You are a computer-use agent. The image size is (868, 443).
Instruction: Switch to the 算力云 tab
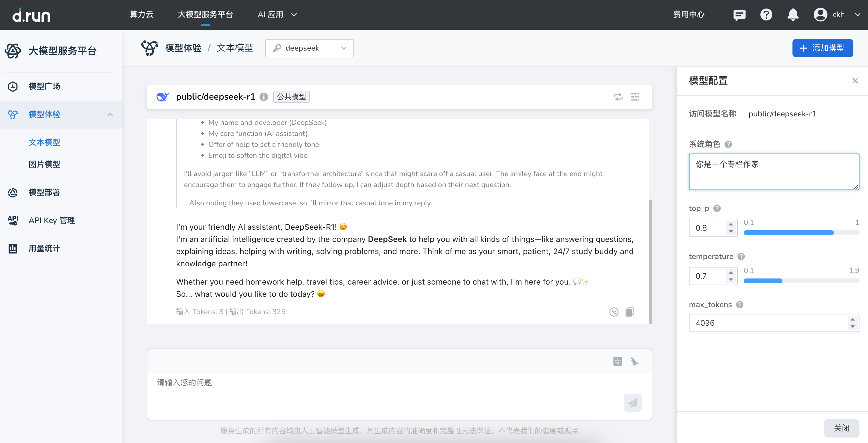click(x=142, y=15)
